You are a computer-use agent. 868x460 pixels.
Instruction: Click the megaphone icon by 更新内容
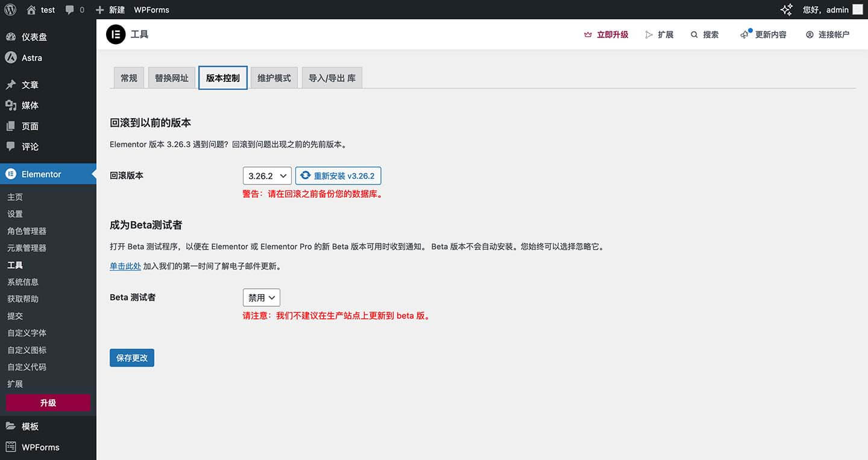745,34
